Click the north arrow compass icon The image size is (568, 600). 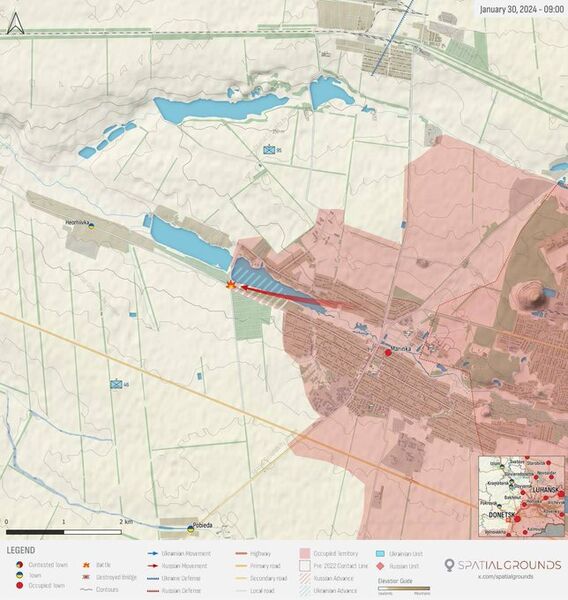tap(16, 23)
